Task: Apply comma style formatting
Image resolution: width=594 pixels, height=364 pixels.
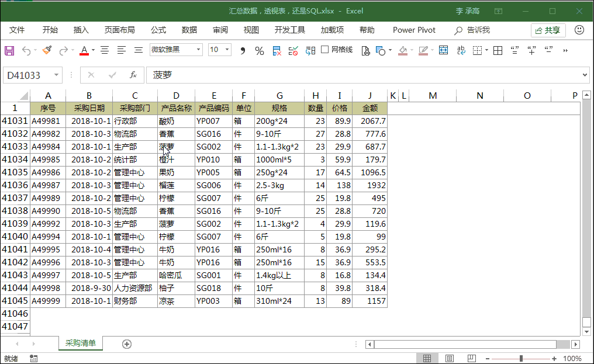Action: pos(243,51)
